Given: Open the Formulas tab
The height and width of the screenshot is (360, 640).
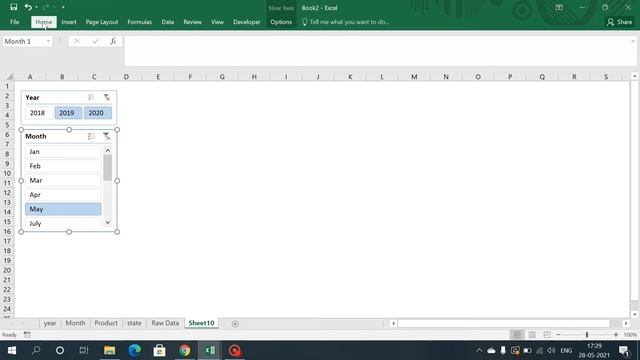Looking at the screenshot, I should [140, 22].
